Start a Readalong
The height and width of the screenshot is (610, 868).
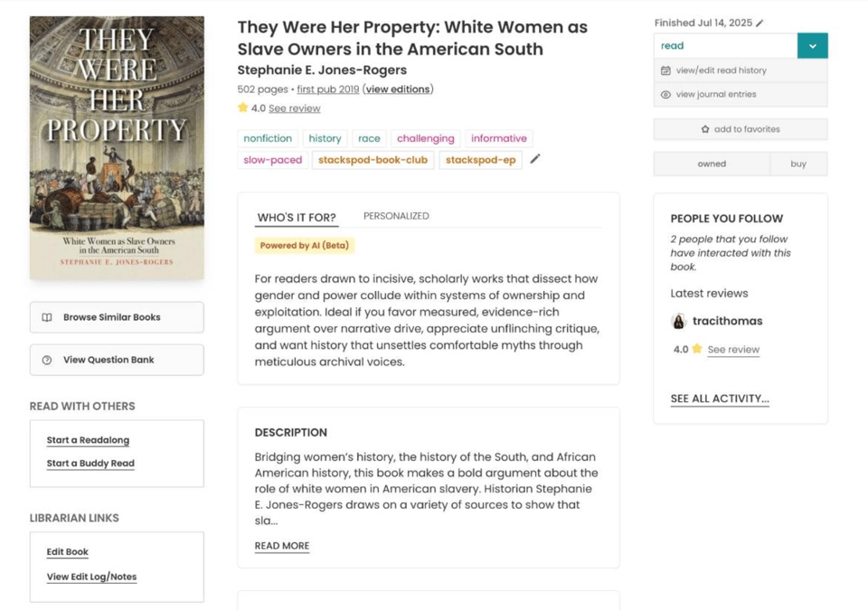pos(87,441)
